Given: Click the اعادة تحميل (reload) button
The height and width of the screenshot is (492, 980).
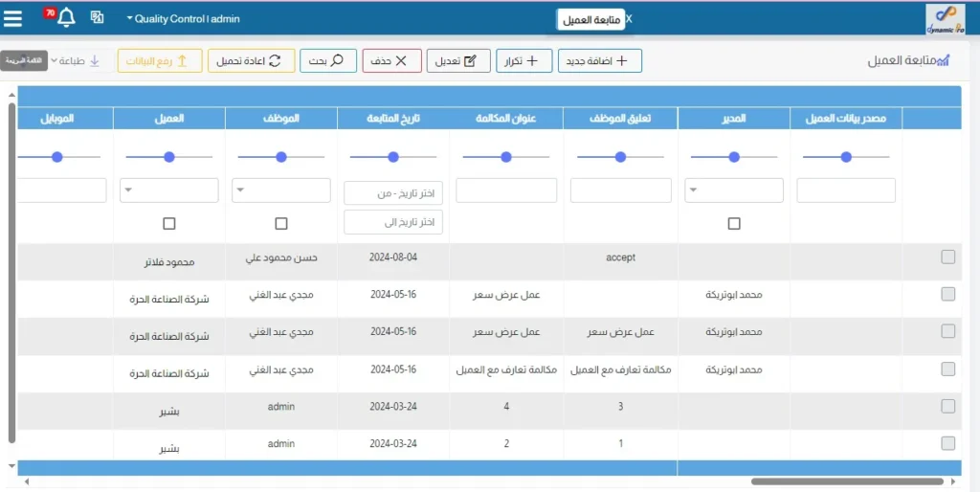Looking at the screenshot, I should (251, 61).
